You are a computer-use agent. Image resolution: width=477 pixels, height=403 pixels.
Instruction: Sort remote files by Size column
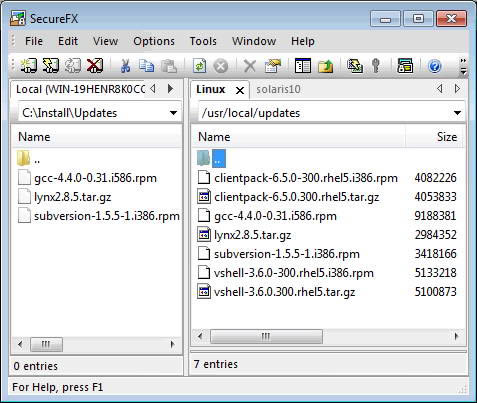[x=434, y=137]
